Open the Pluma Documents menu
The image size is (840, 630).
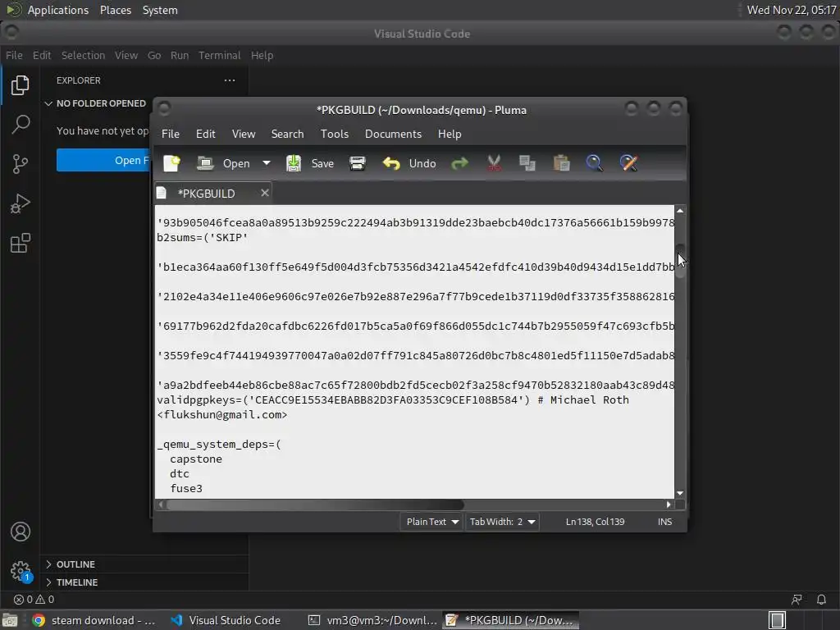pos(393,134)
